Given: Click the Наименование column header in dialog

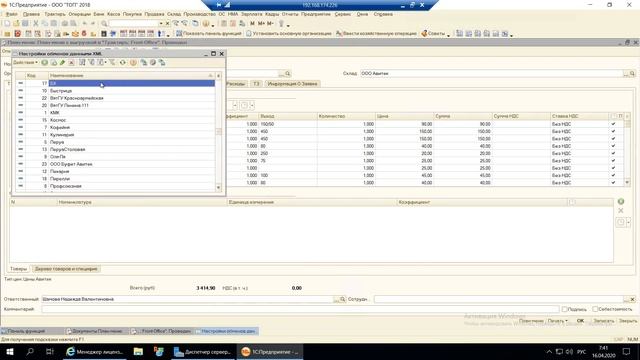Looking at the screenshot, I should click(131, 76).
